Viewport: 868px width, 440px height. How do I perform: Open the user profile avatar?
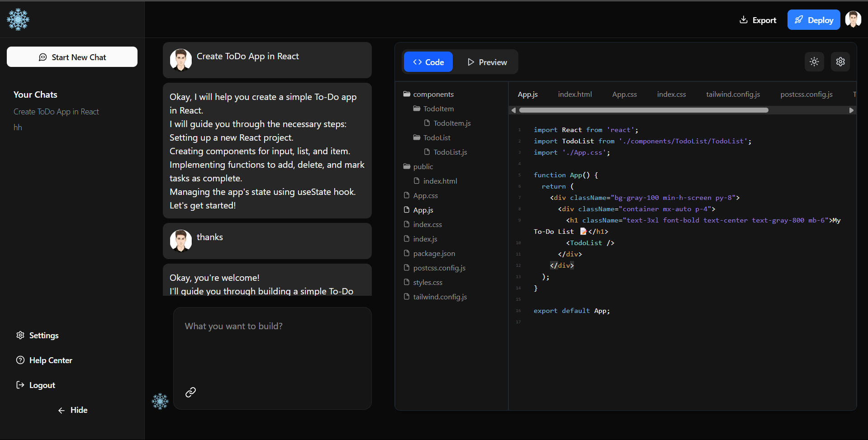pyautogui.click(x=853, y=20)
